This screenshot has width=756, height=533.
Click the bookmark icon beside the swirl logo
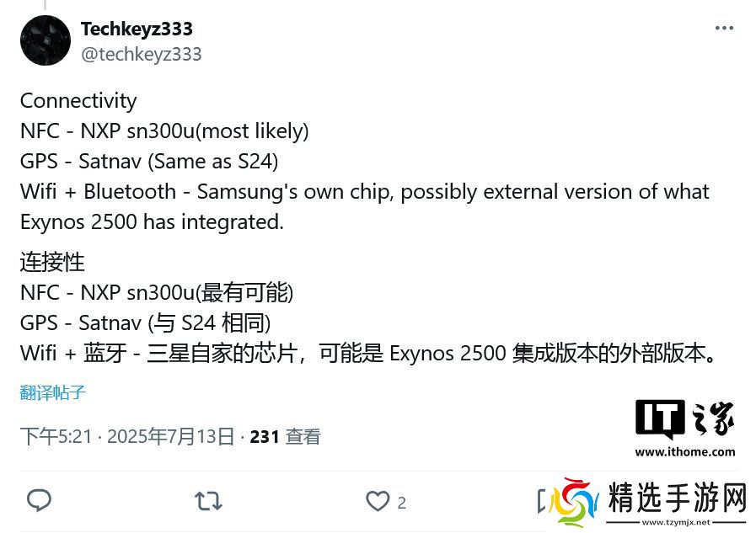coord(541,501)
